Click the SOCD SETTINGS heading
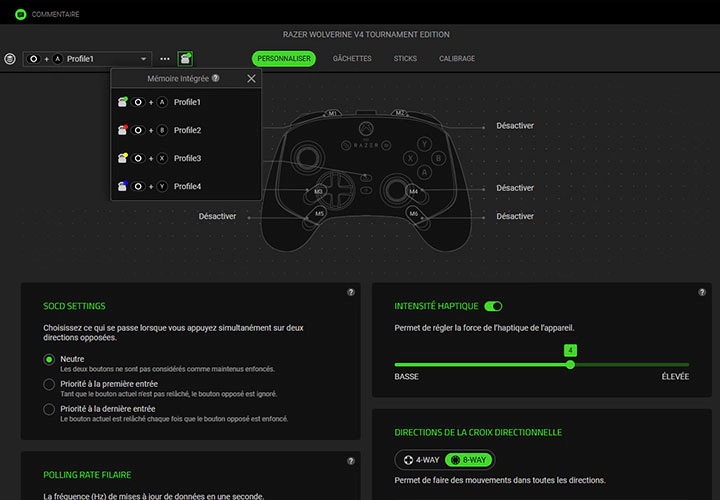This screenshot has height=500, width=720. click(74, 306)
